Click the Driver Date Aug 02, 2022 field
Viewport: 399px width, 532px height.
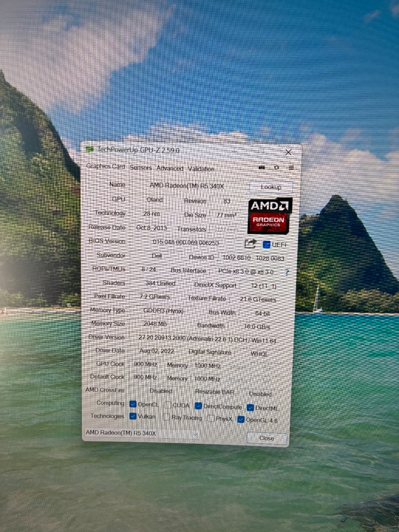point(157,351)
